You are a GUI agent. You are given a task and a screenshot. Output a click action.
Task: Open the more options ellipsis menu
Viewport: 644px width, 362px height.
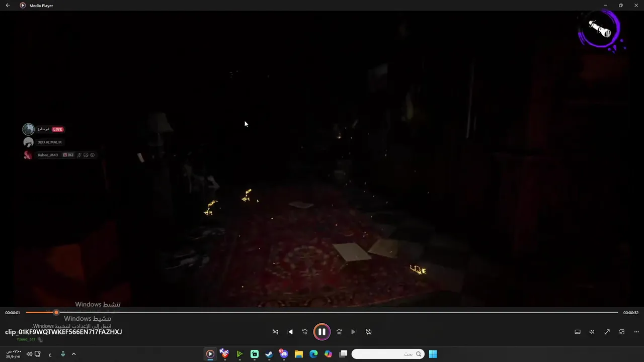pos(636,332)
